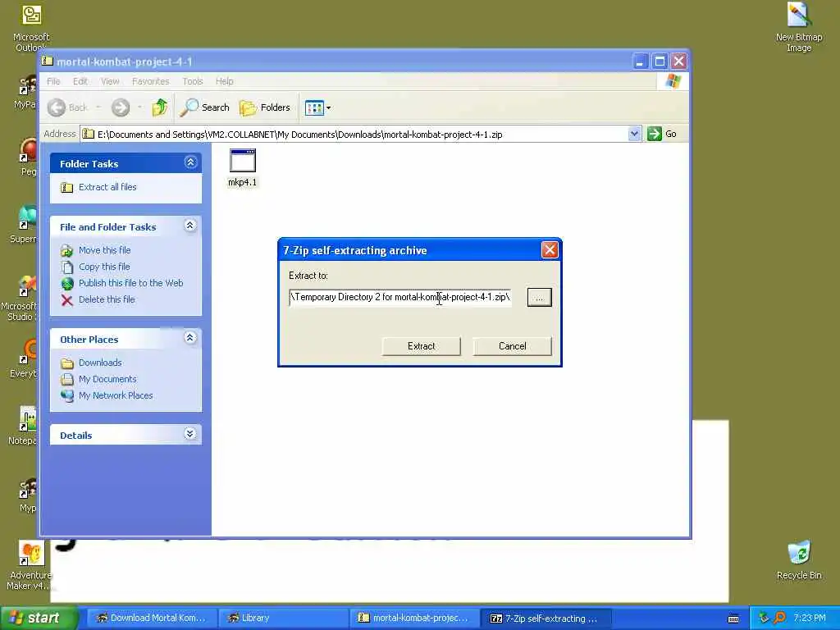Select Microsoft Outlook desktop icon
This screenshot has height=630, width=840.
click(31, 27)
